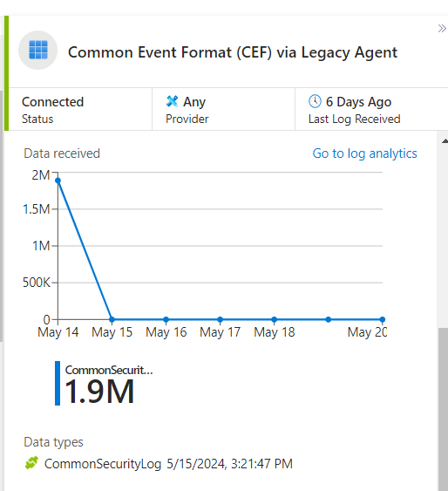The image size is (448, 491).
Task: Select the May 18 data point on chart
Action: pos(275,319)
